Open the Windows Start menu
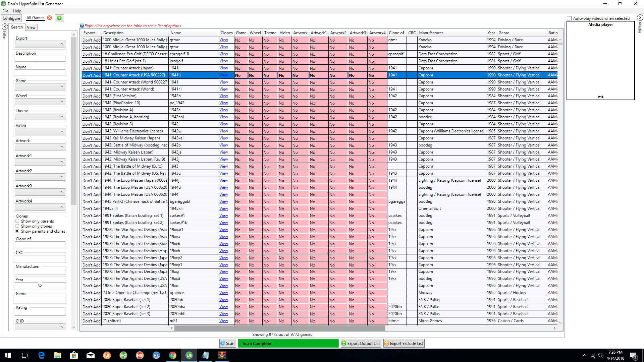Image resolution: width=644 pixels, height=362 pixels. tap(8, 355)
